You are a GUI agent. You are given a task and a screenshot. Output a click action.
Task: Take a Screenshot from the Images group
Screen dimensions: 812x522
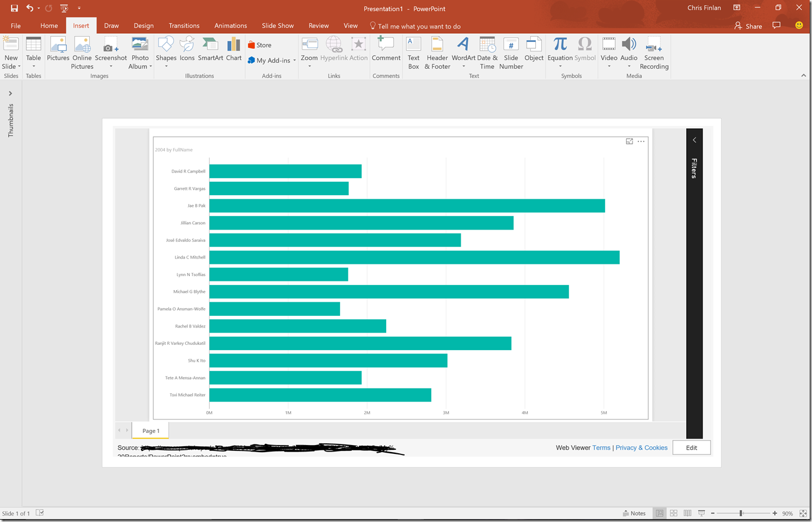(x=111, y=52)
